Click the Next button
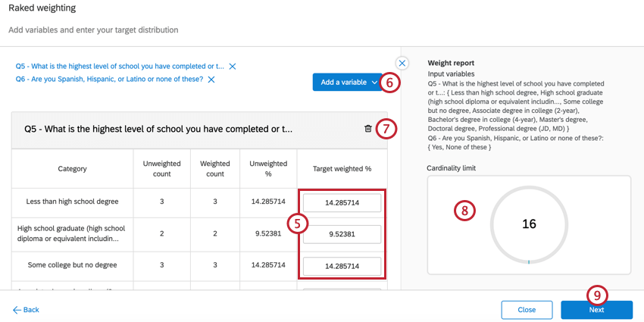644x322 pixels. click(x=596, y=310)
